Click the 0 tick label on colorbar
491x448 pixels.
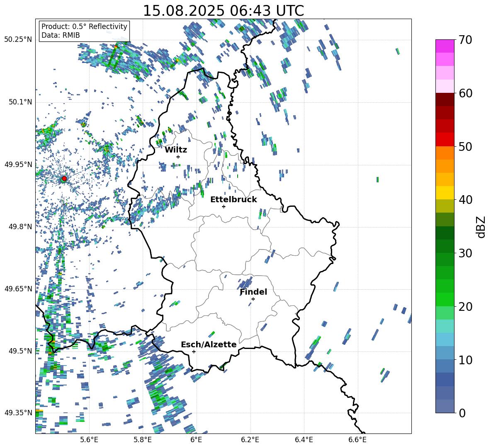point(462,413)
